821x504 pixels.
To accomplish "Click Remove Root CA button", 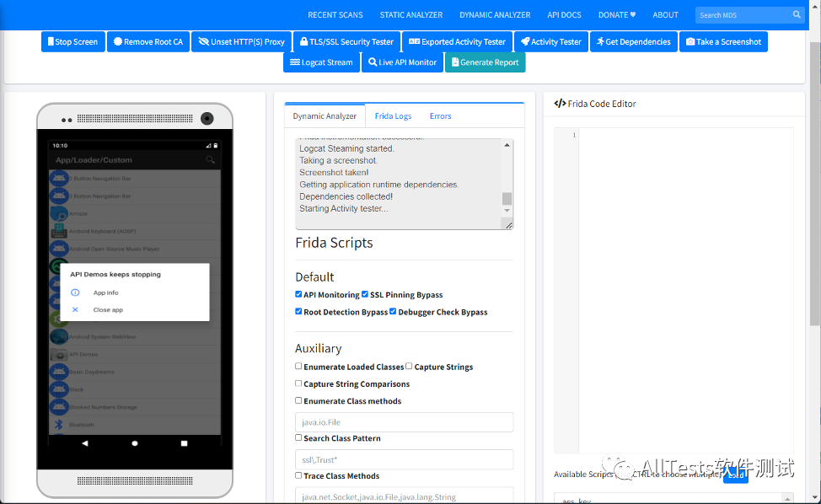I will click(x=148, y=42).
